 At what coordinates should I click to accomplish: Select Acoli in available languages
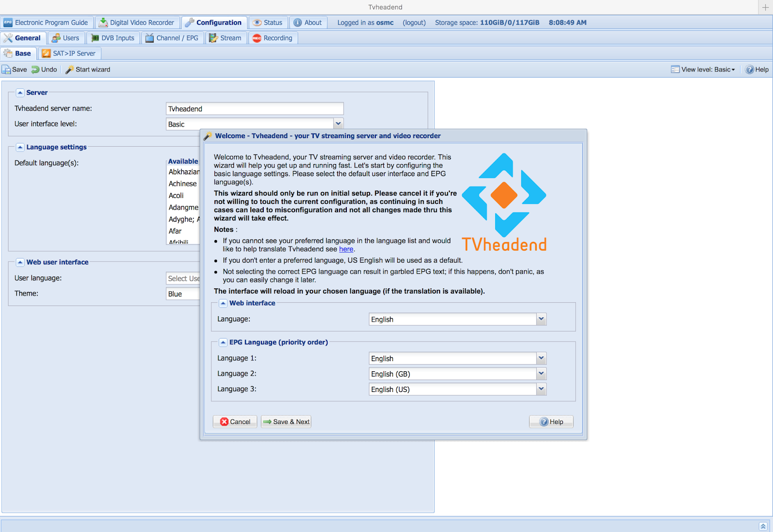click(x=176, y=196)
